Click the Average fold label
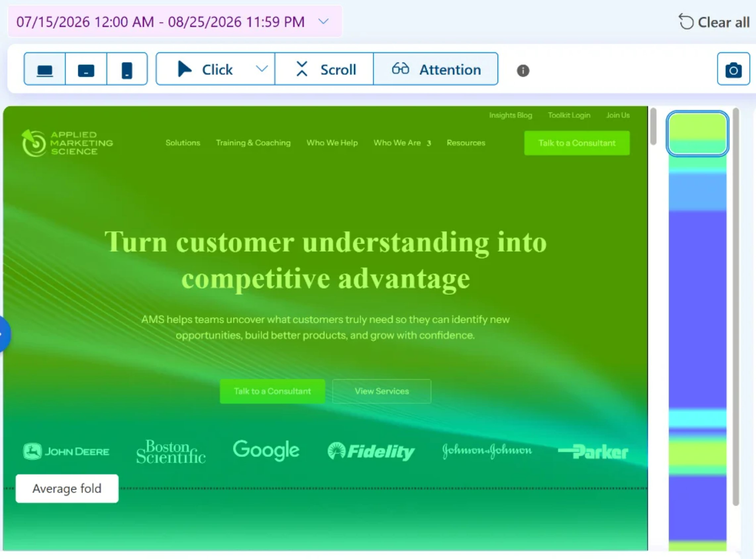 [67, 488]
